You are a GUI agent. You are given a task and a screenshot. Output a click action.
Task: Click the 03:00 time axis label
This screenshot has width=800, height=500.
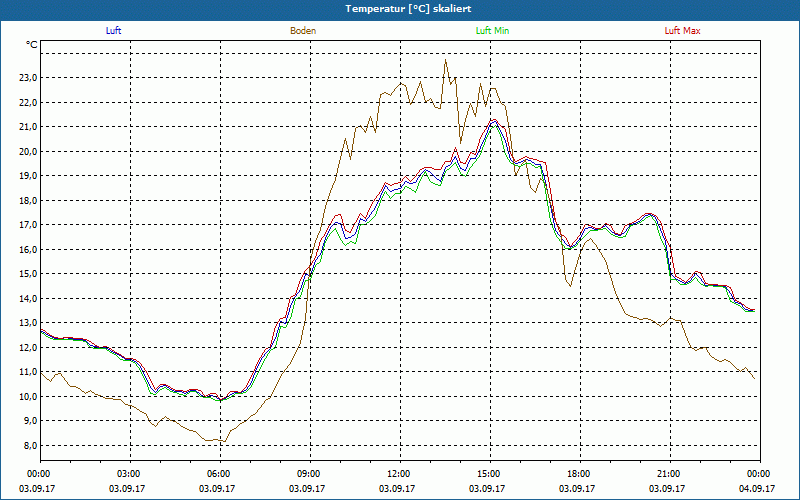coord(131,474)
